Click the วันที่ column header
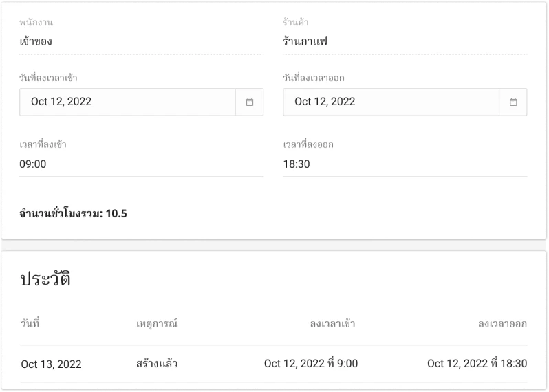549x392 pixels. pos(30,323)
